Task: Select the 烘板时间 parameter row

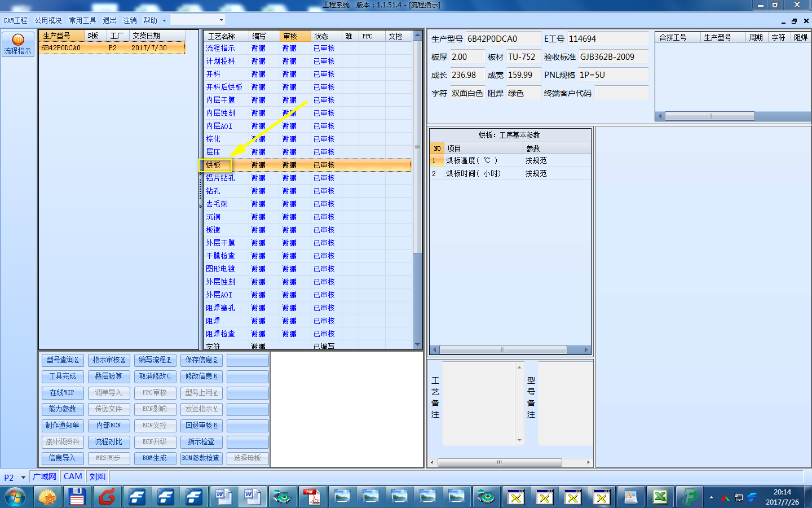Action: coord(510,174)
